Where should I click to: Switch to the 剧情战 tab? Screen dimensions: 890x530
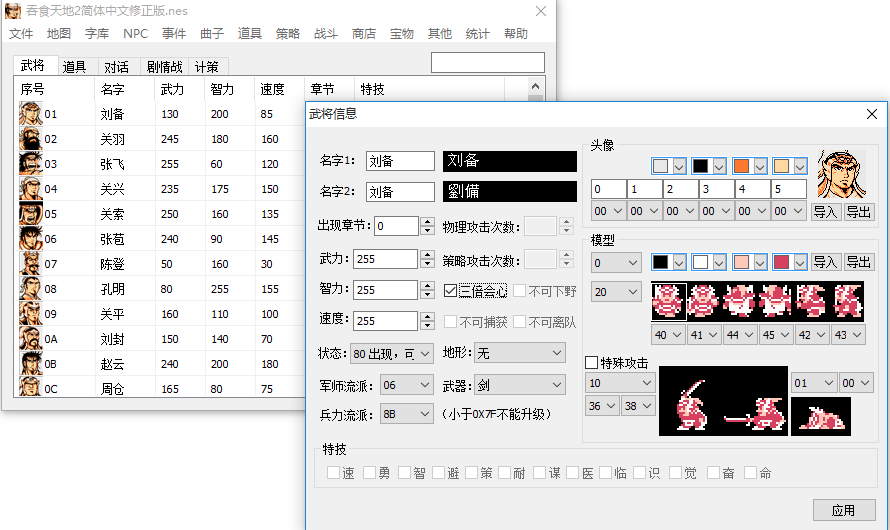point(164,67)
